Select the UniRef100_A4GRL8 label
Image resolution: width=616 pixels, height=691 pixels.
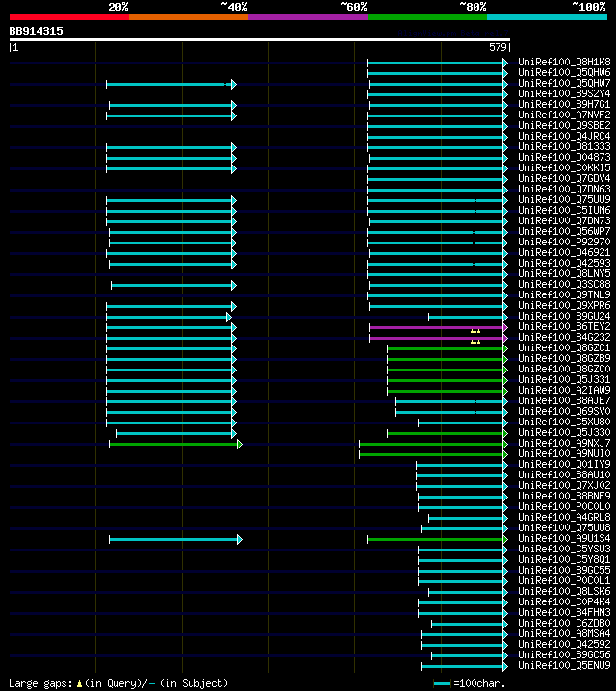click(x=564, y=517)
